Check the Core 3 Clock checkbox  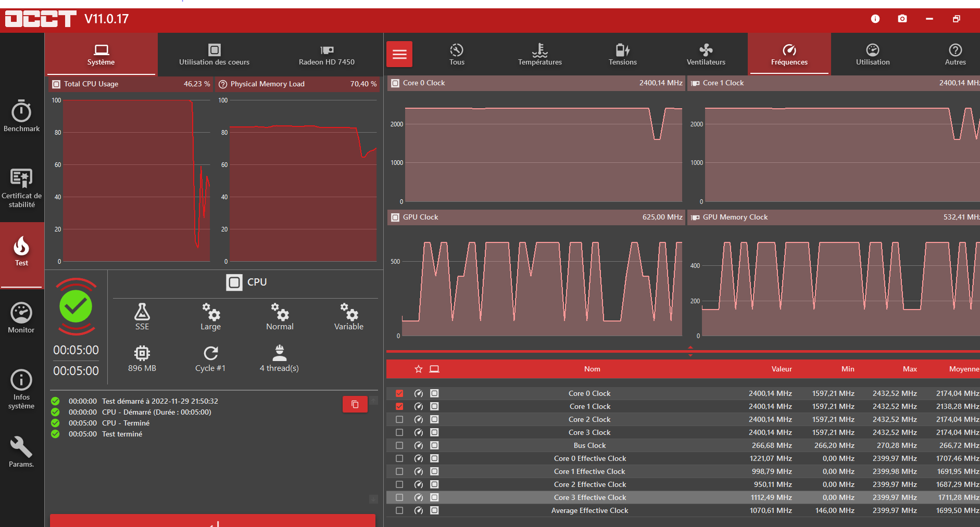coord(399,432)
